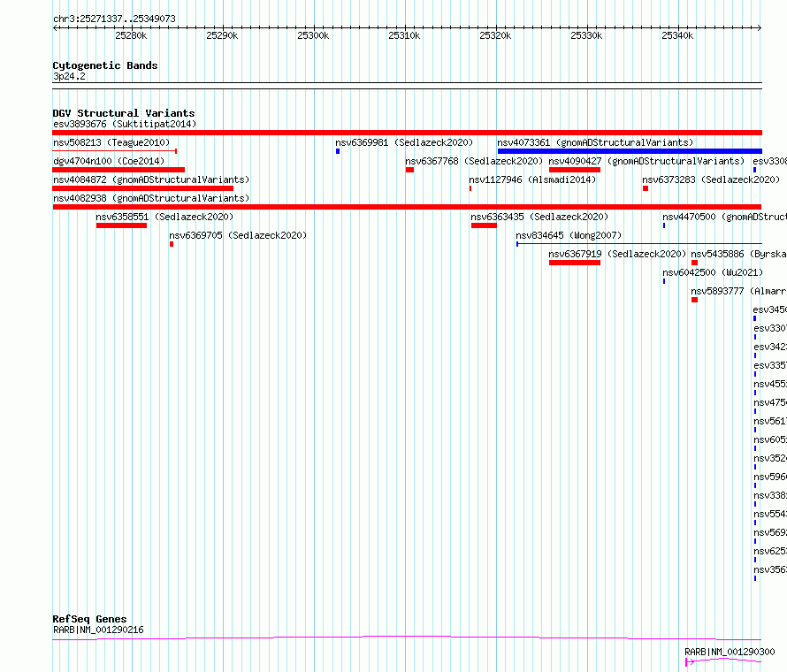Select the nsv6042500 (Wu2021) label
Image resolution: width=787 pixels, height=672 pixels.
[713, 272]
